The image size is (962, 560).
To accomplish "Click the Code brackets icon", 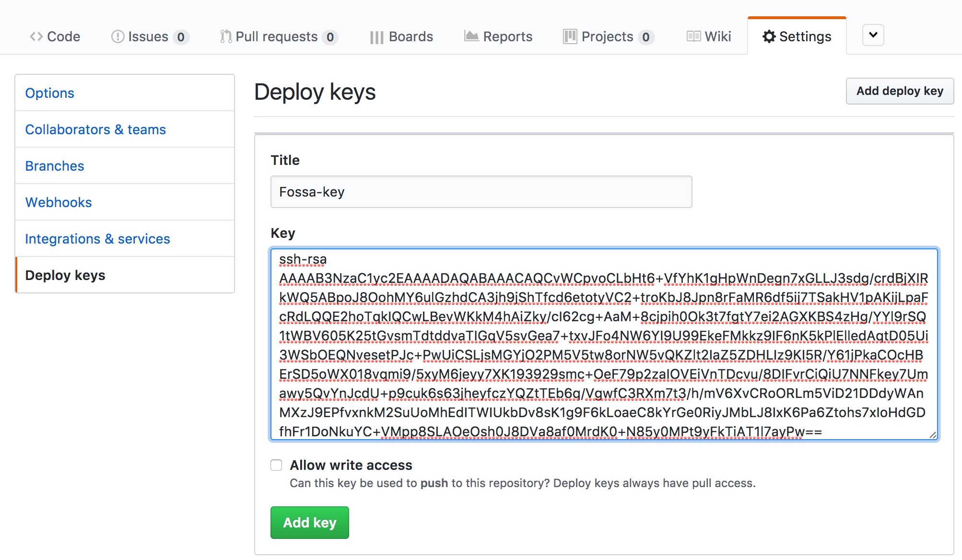I will (36, 36).
